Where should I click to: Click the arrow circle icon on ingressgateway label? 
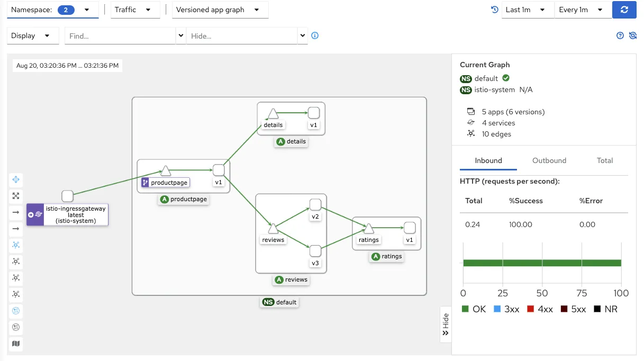click(x=31, y=215)
